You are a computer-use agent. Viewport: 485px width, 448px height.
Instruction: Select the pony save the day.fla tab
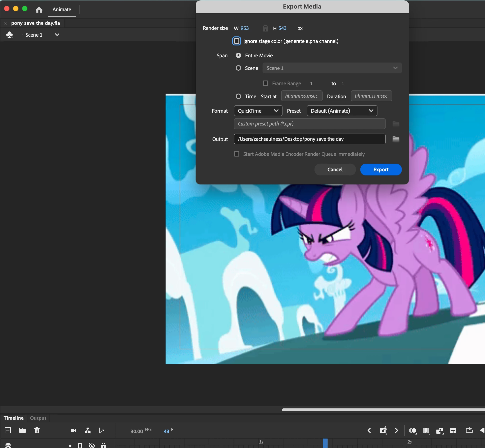pos(35,23)
